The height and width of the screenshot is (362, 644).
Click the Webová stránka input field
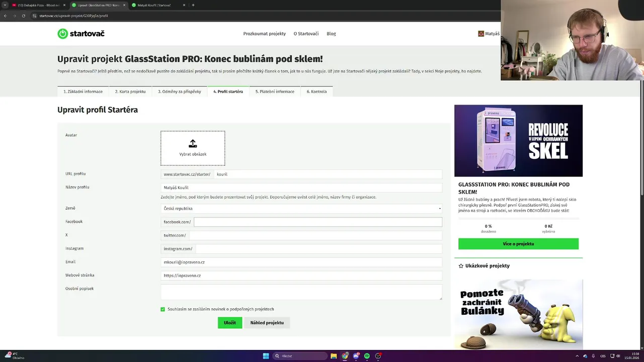[301, 276]
